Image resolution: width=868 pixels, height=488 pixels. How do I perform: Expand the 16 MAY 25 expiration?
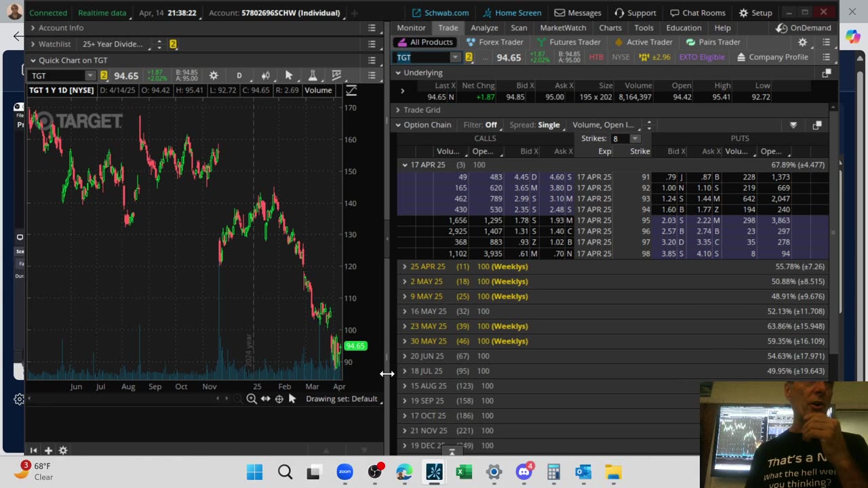click(405, 311)
